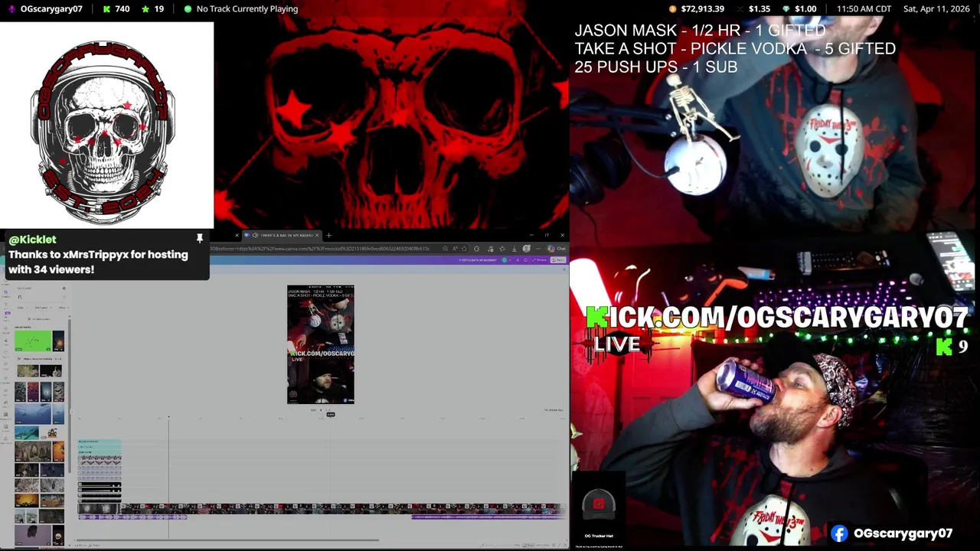Viewport: 980px width, 551px height.
Task: Click 'No Track Currently Playing' text
Action: tap(247, 8)
